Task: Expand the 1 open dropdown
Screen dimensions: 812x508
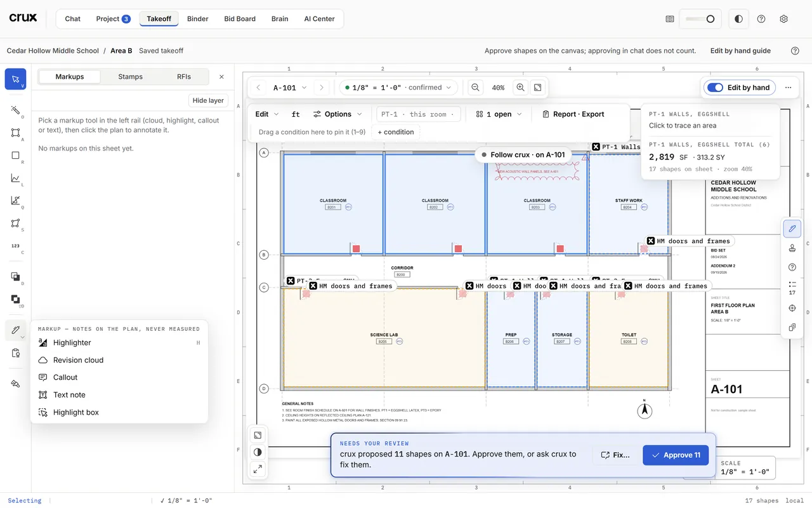Action: pyautogui.click(x=499, y=114)
